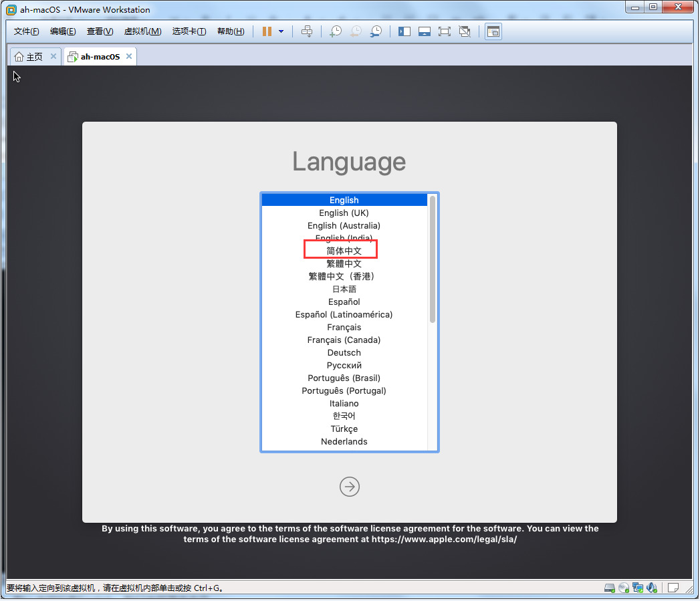
Task: Toggle the Unity mode toolbar button
Action: point(465,31)
